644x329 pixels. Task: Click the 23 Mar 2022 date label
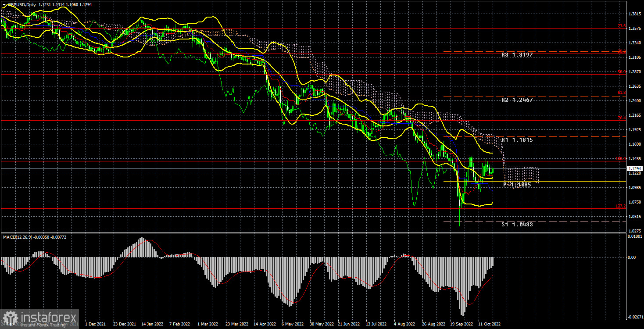[x=236, y=324]
